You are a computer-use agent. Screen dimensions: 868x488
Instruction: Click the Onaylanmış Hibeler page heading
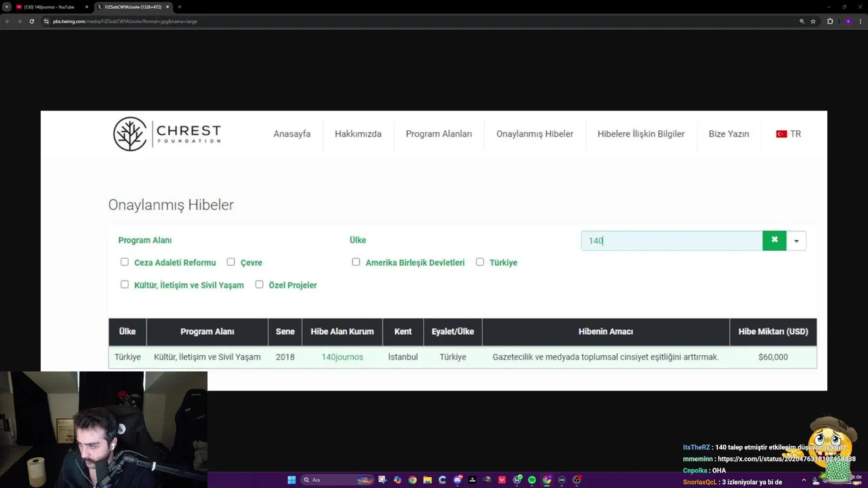171,205
